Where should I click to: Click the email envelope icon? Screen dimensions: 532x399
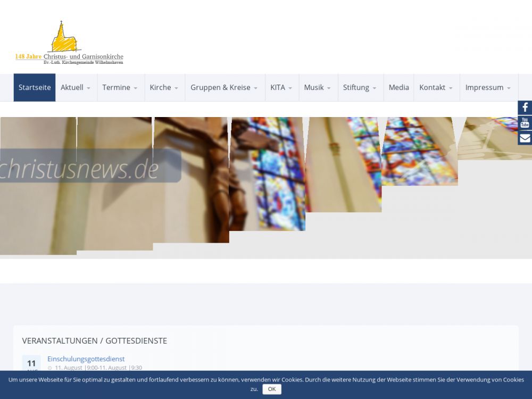pos(525,138)
